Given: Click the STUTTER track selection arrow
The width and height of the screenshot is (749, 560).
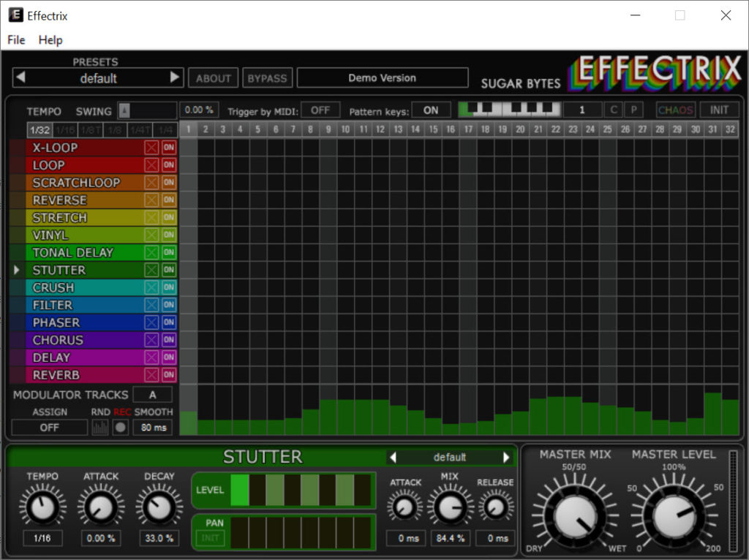Looking at the screenshot, I should coord(17,270).
